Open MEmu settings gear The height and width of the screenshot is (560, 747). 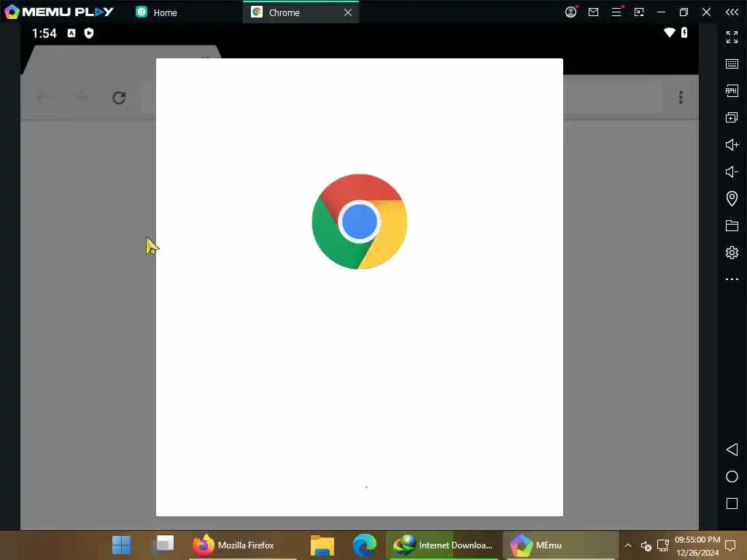732,252
